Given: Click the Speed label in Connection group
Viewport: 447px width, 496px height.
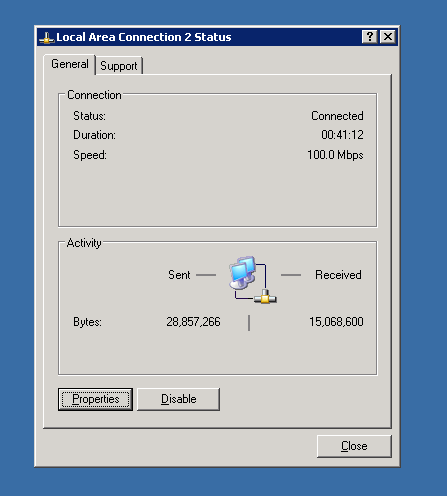Looking at the screenshot, I should (x=90, y=155).
